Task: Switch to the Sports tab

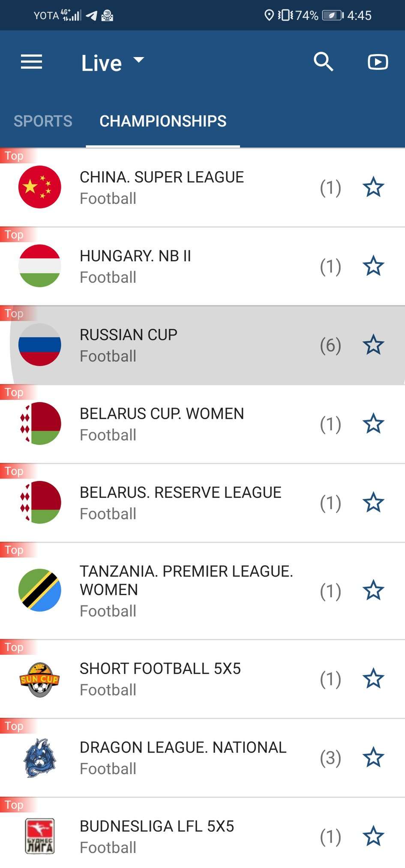Action: (x=43, y=121)
